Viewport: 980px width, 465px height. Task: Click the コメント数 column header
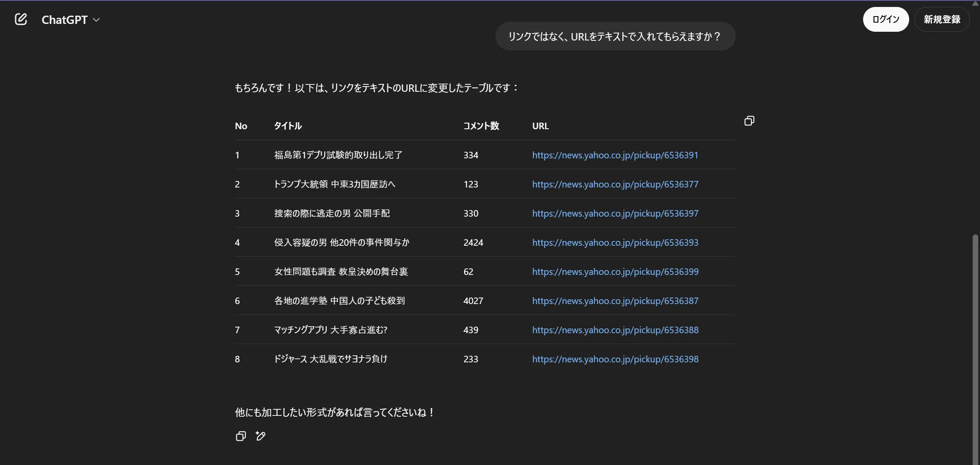point(481,126)
